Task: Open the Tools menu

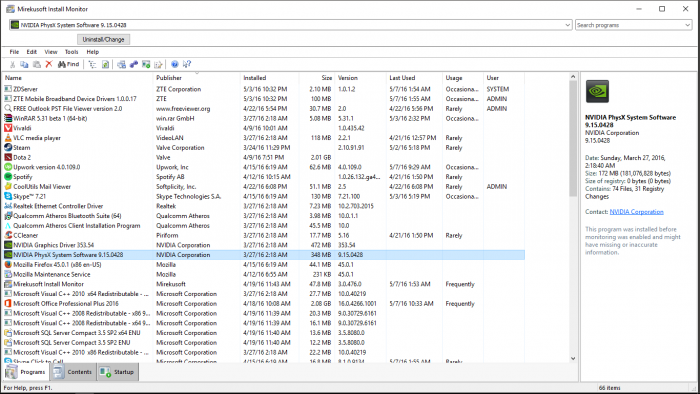Action: pyautogui.click(x=71, y=52)
